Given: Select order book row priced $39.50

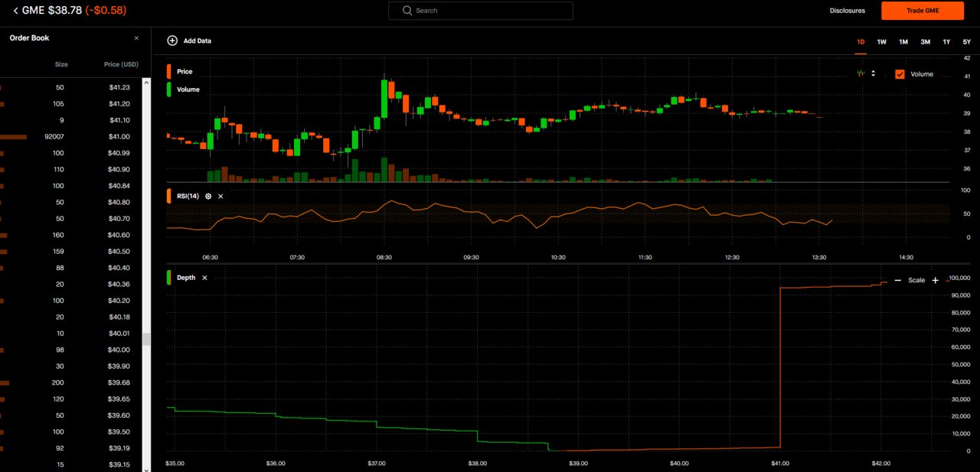Looking at the screenshot, I should [x=71, y=432].
